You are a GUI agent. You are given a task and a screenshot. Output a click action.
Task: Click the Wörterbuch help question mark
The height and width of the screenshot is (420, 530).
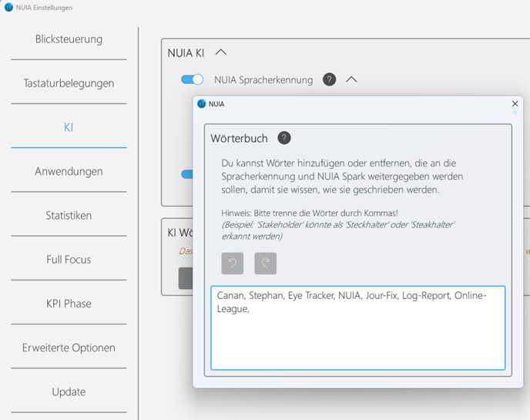[x=284, y=138]
